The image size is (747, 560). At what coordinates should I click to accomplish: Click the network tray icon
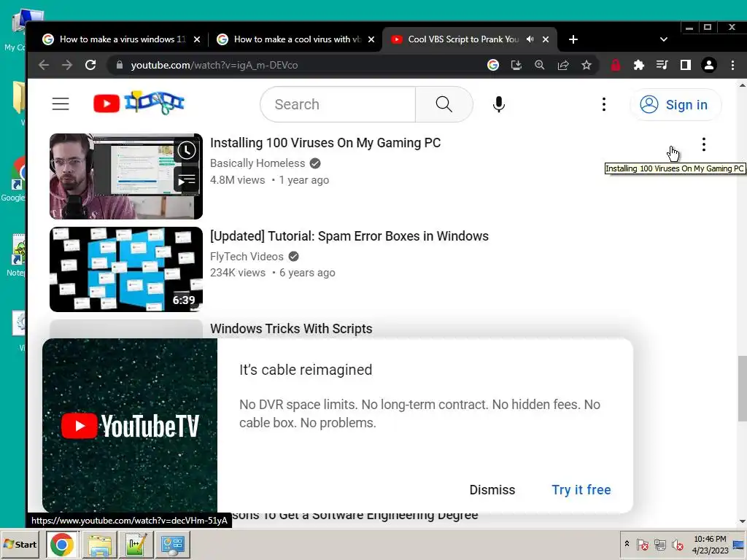pos(659,544)
